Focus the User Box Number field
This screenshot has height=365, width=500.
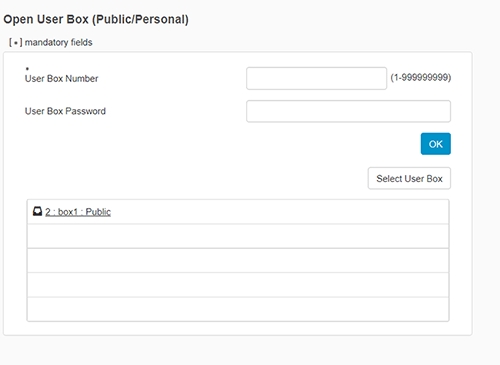316,78
